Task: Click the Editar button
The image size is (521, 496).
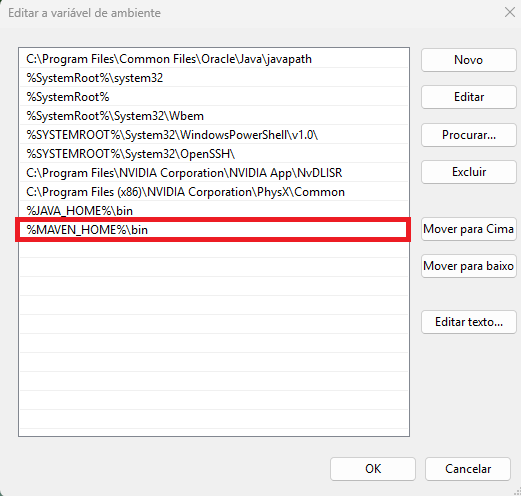Action: click(x=469, y=97)
